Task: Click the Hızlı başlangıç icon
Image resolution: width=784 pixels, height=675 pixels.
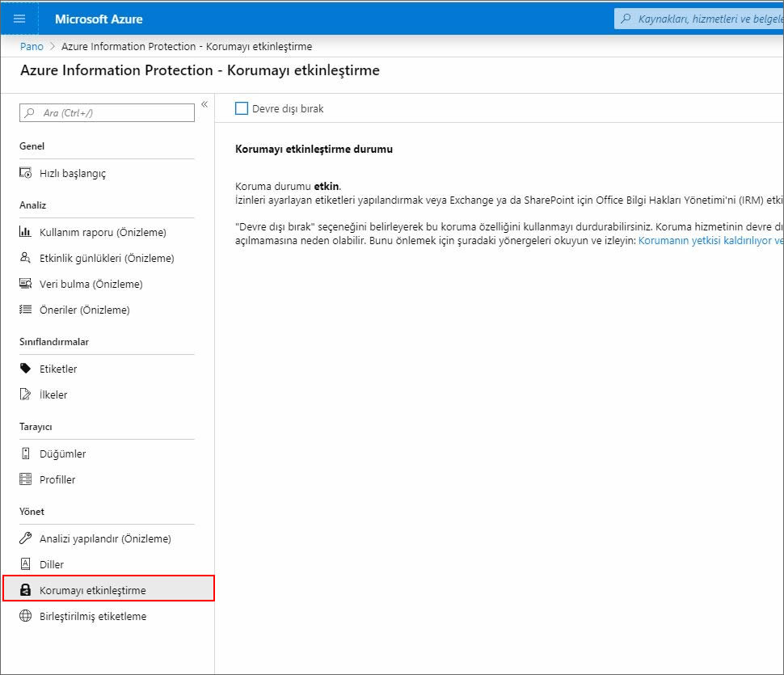Action: click(x=26, y=173)
